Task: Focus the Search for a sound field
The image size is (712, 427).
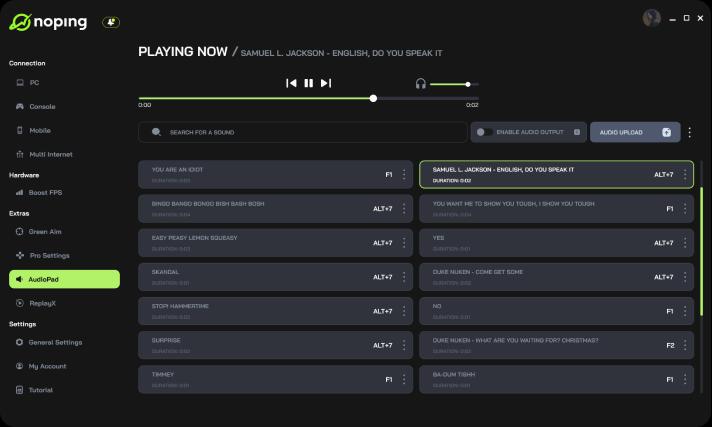Action: (303, 132)
